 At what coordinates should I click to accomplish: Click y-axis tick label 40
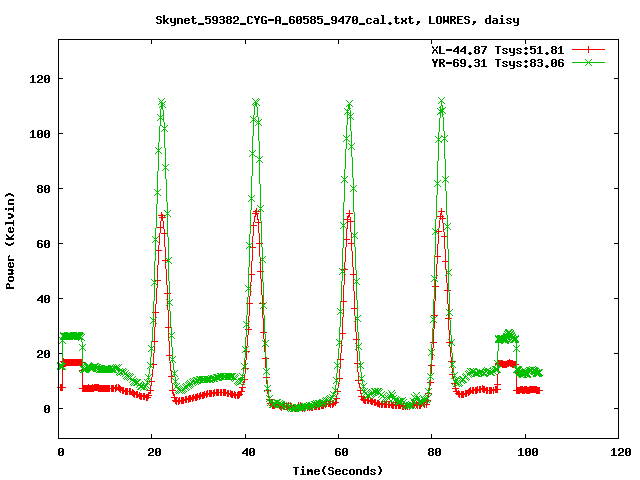44,299
